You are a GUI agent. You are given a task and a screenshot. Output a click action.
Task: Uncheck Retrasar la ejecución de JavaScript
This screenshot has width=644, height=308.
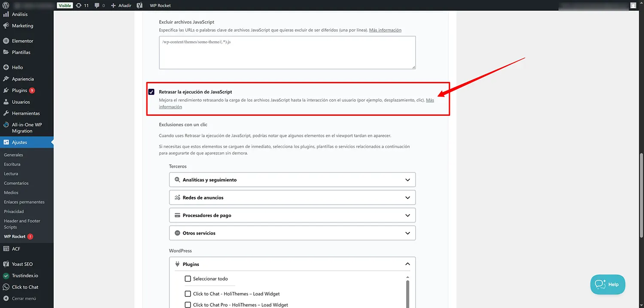[x=151, y=92]
